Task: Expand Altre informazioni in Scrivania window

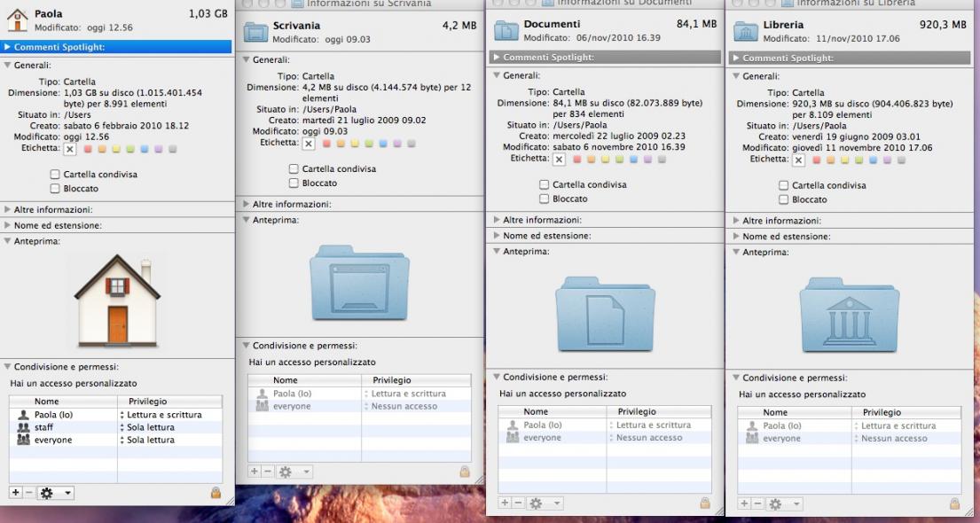Action: point(247,205)
